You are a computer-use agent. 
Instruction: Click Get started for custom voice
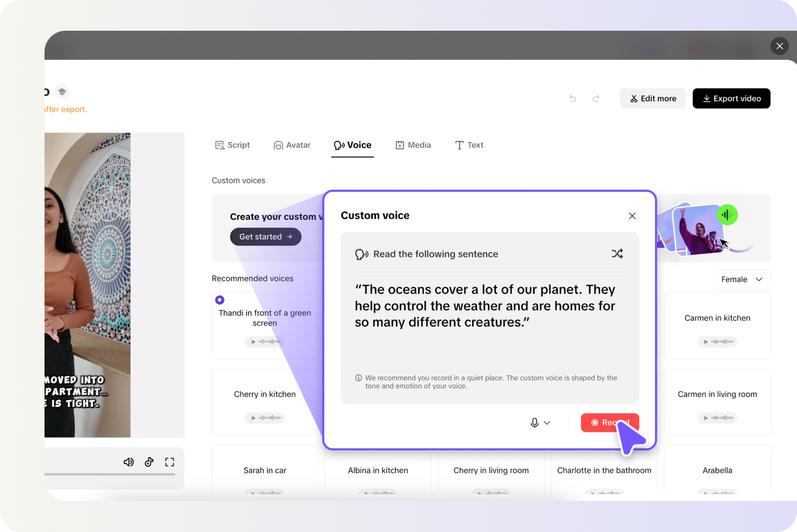point(265,236)
